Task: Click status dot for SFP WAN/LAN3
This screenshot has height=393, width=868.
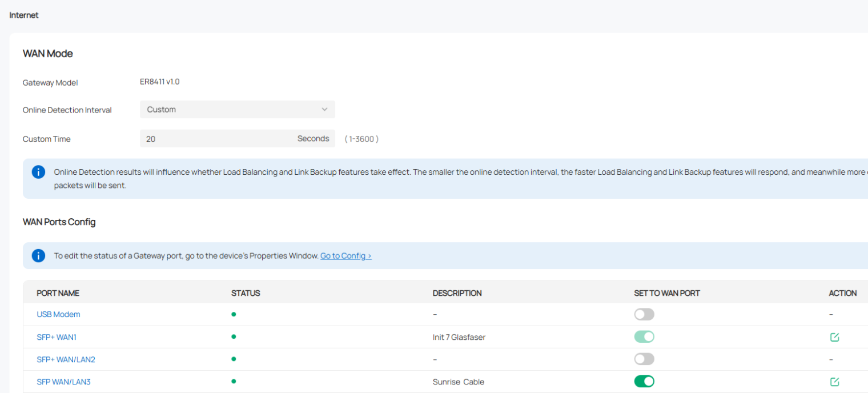Action: pos(234,382)
